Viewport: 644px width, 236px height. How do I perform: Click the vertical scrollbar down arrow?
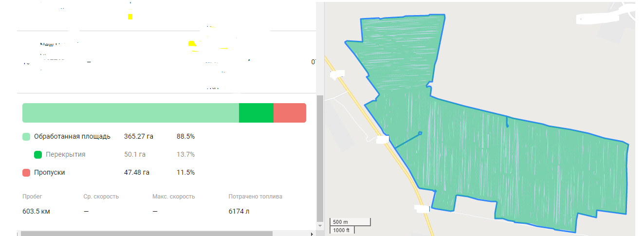[x=320, y=226]
